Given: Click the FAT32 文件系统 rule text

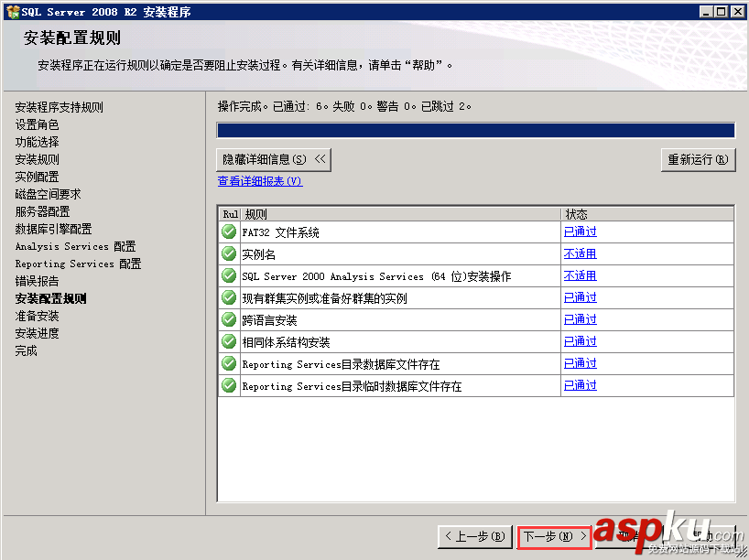Looking at the screenshot, I should 280,232.
